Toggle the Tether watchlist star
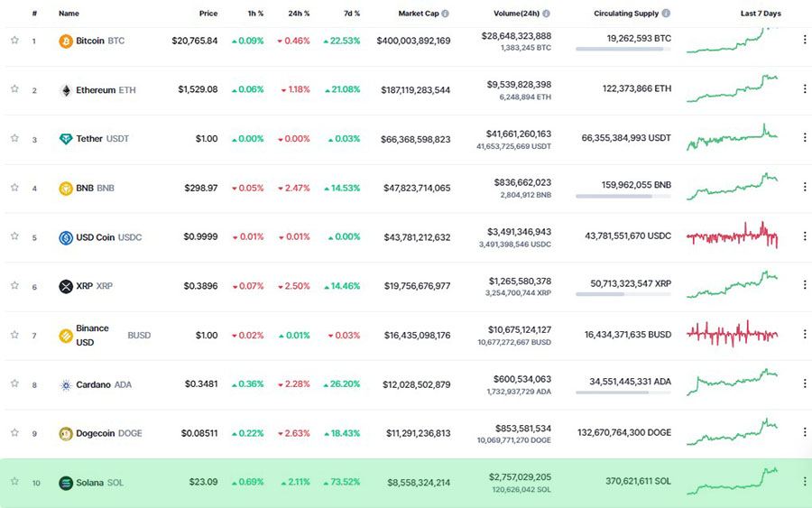The width and height of the screenshot is (812, 508). coord(14,138)
